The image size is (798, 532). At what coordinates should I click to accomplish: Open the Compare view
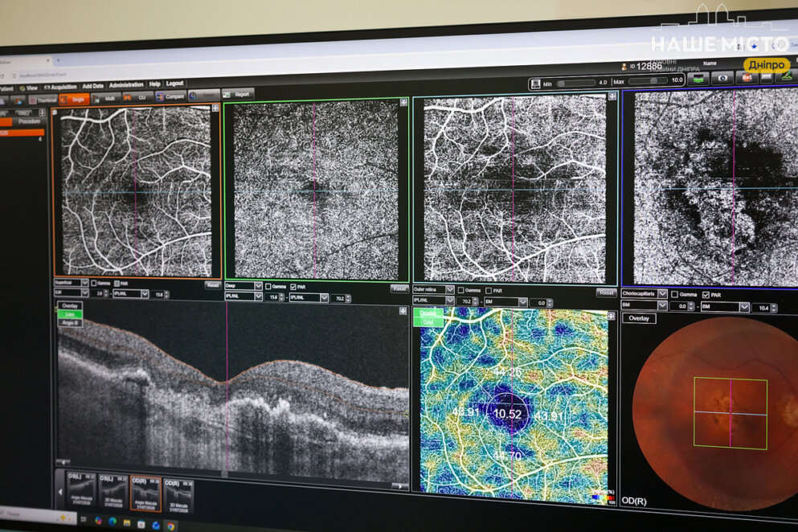[170, 96]
